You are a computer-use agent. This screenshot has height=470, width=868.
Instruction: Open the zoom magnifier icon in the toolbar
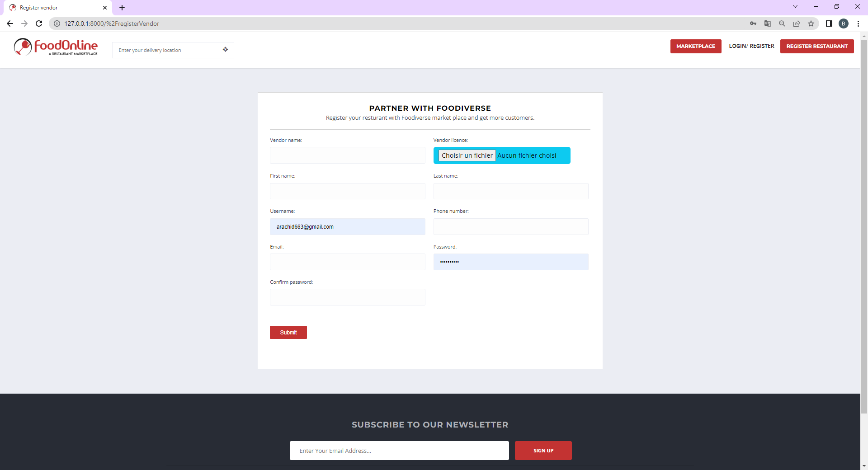coord(782,23)
